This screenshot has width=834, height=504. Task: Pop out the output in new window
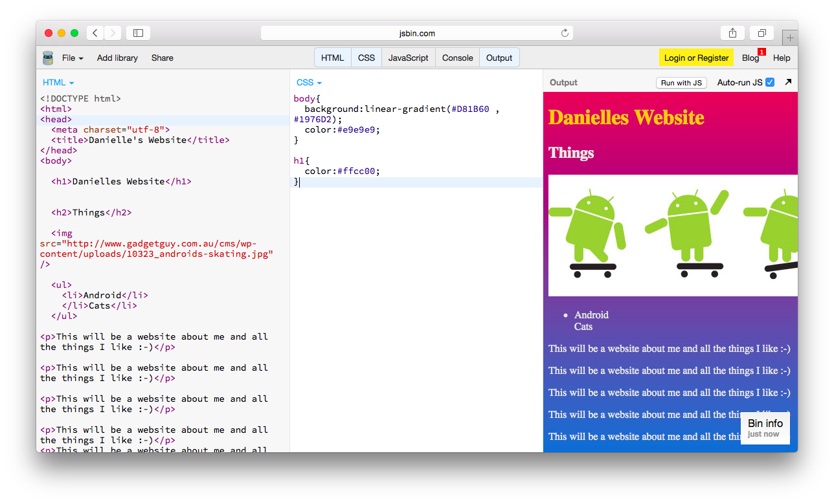click(x=788, y=82)
